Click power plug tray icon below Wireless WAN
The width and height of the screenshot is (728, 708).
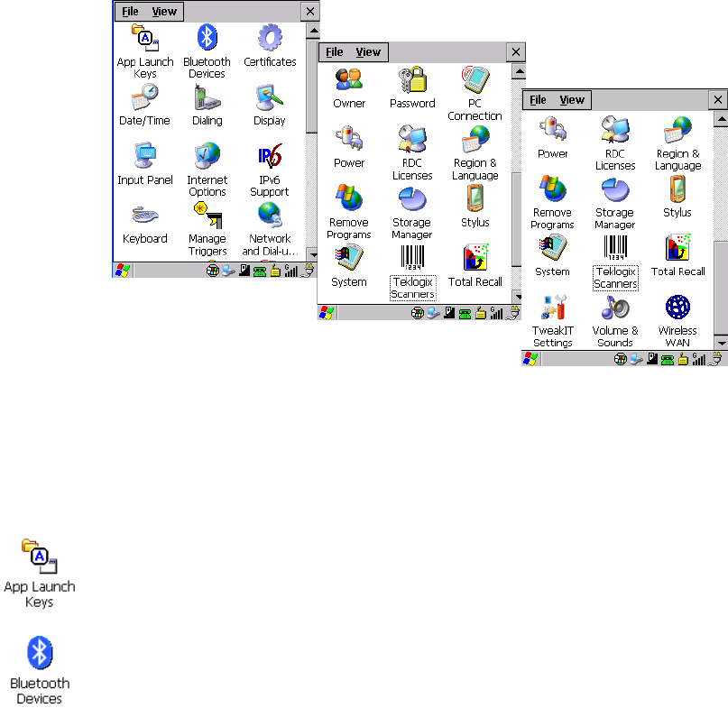(x=717, y=359)
